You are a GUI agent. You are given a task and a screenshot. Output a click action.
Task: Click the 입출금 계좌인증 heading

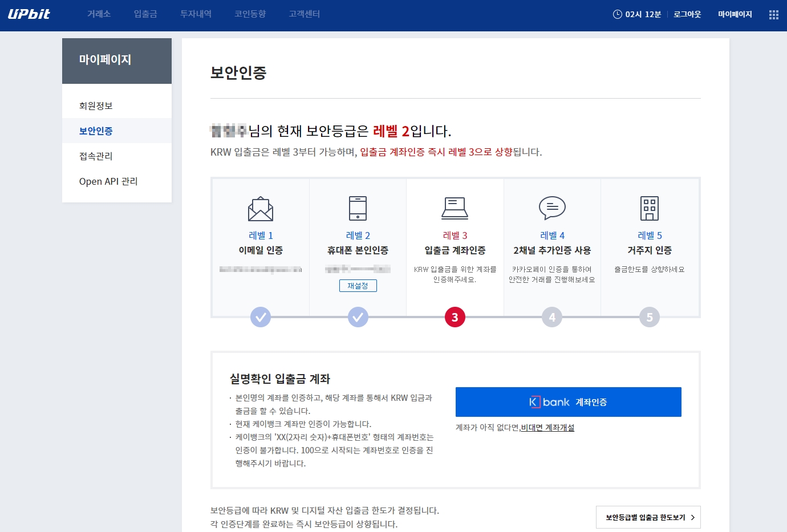(x=455, y=250)
